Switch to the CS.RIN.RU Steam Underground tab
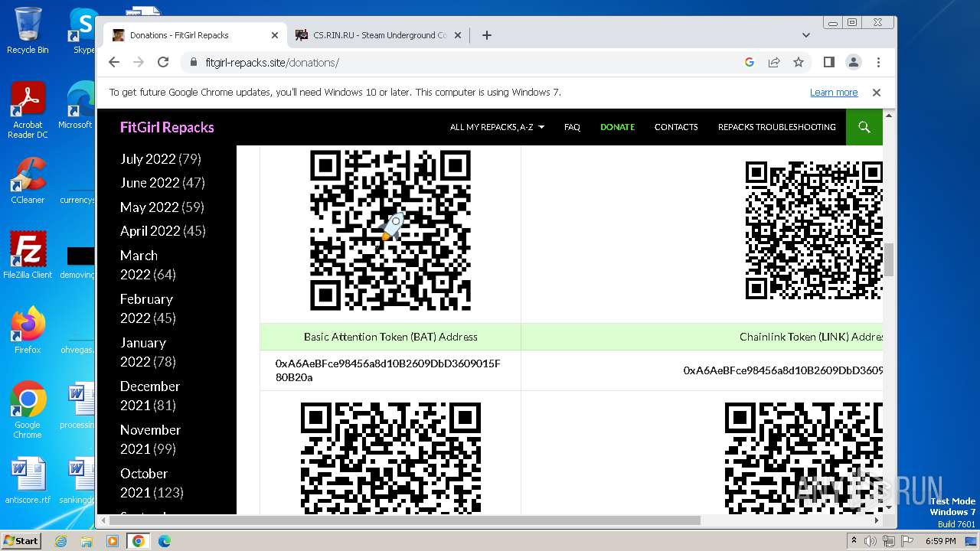The width and height of the screenshot is (980, 551). point(379,35)
